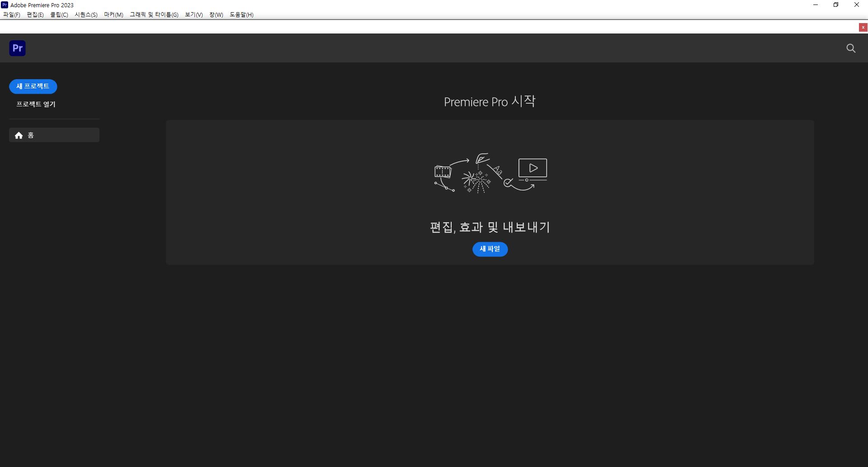
Task: Open the 보기(V) menu
Action: coord(194,14)
